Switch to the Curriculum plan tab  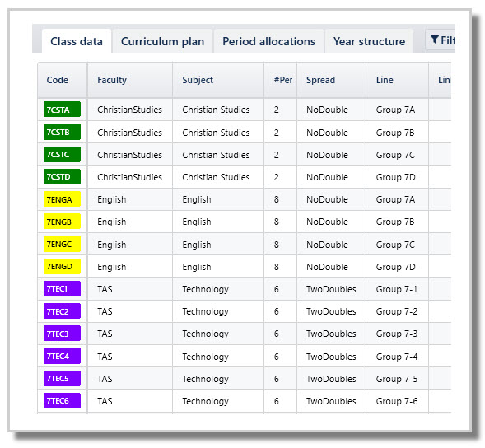click(x=162, y=41)
